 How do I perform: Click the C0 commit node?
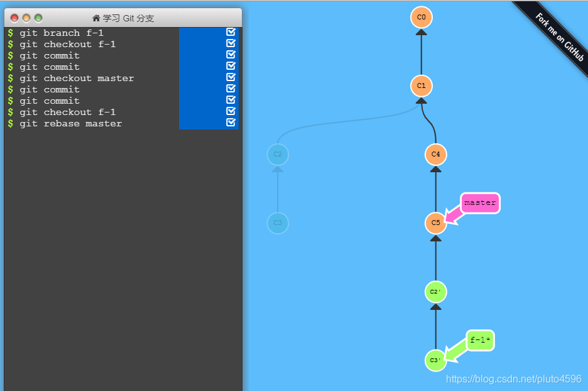click(421, 17)
